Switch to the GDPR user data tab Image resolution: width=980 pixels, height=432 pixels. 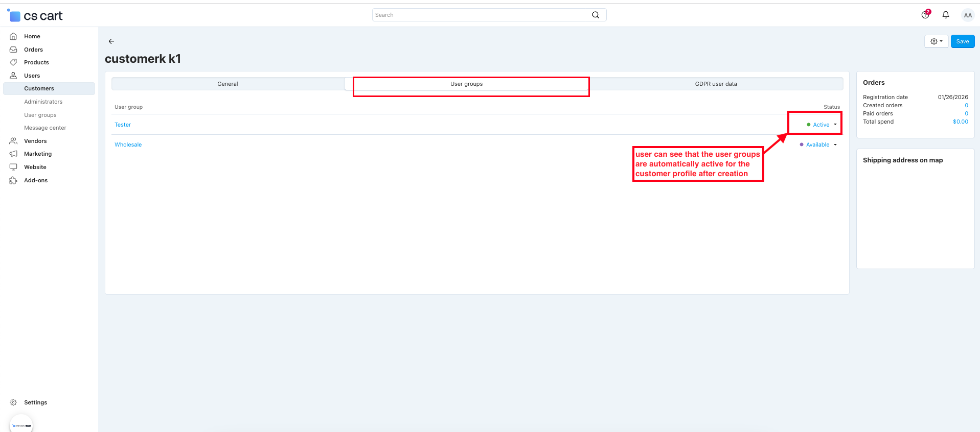(x=716, y=84)
